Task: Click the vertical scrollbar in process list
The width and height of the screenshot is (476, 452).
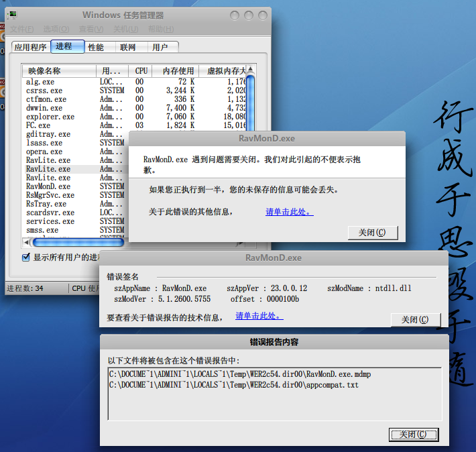Action: click(x=251, y=103)
